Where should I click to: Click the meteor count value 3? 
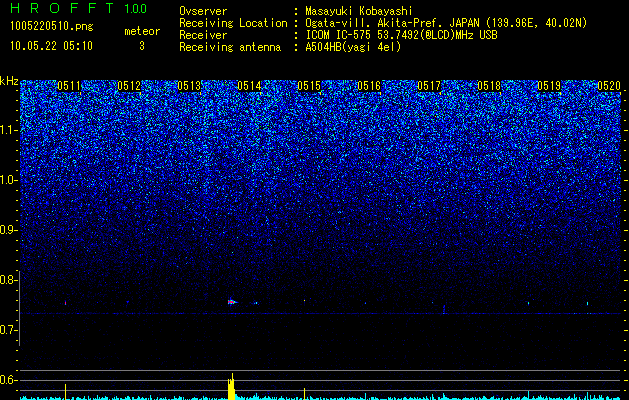tap(142, 46)
